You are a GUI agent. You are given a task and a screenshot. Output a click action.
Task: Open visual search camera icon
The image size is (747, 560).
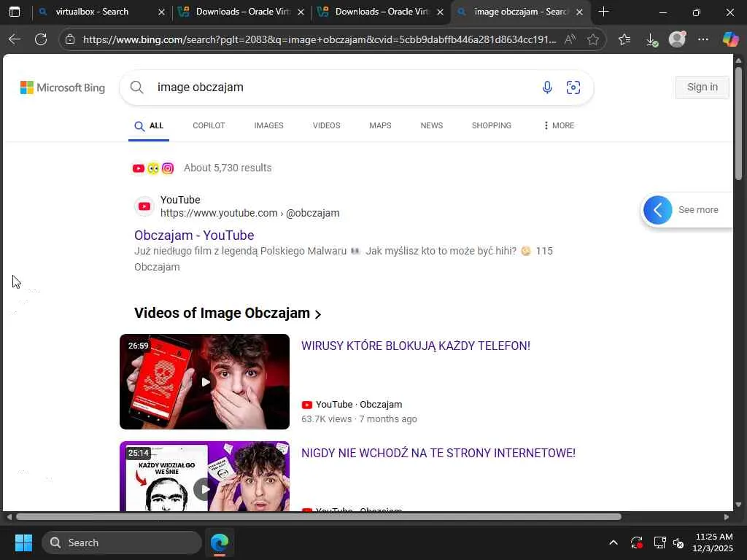[573, 87]
